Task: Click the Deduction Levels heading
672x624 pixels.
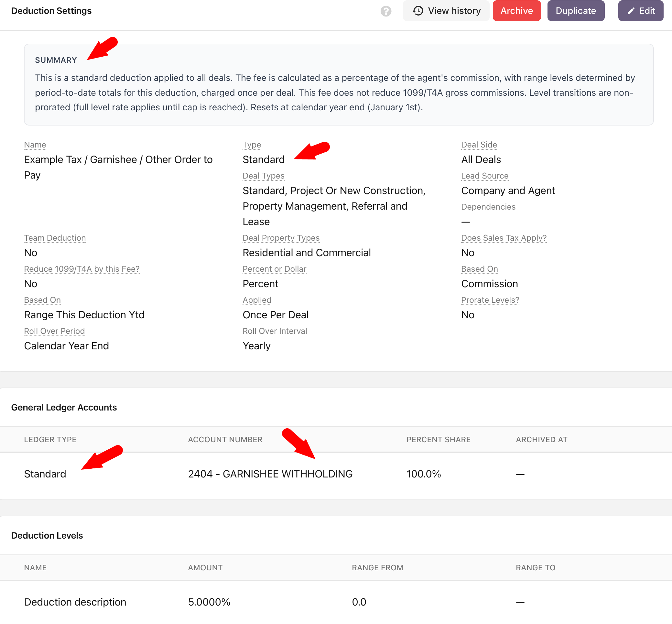Action: 47,535
